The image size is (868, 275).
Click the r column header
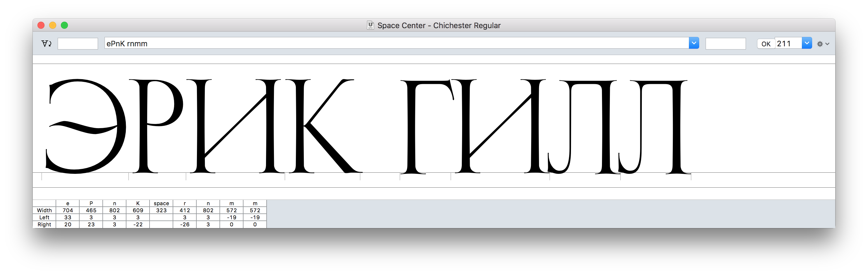pos(185,203)
